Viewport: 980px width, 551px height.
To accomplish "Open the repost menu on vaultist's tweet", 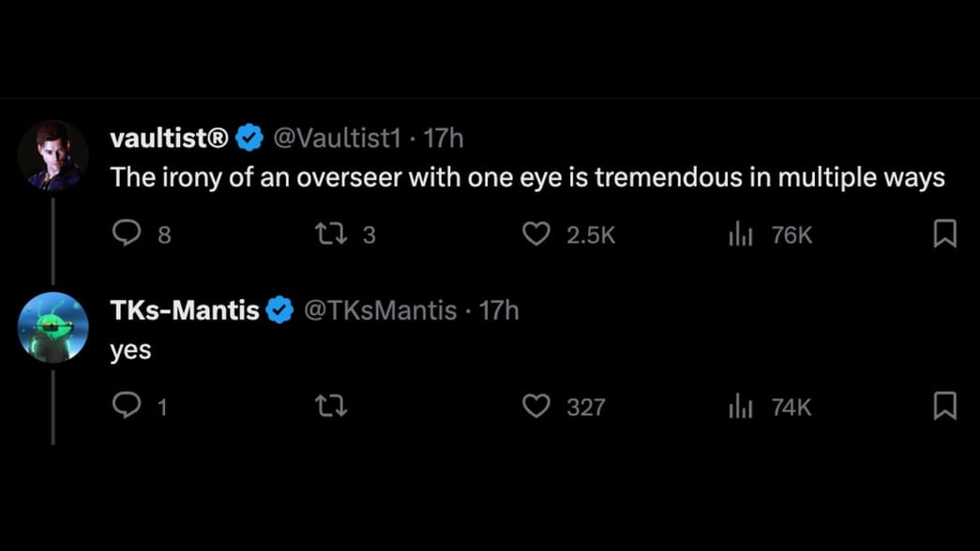I will 330,234.
